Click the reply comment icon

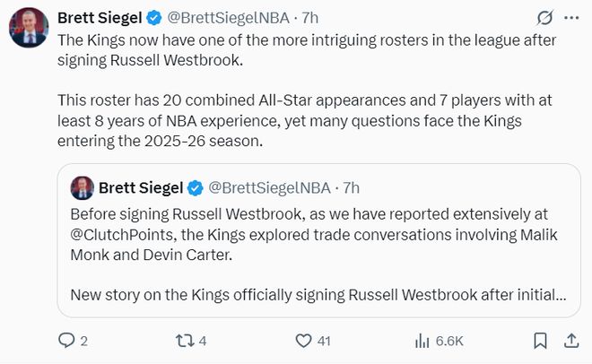point(66,341)
